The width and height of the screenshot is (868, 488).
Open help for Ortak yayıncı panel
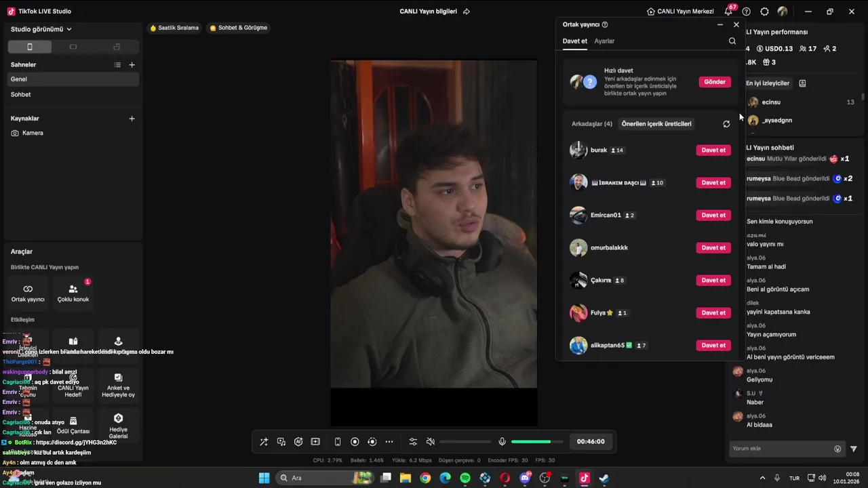(x=605, y=24)
